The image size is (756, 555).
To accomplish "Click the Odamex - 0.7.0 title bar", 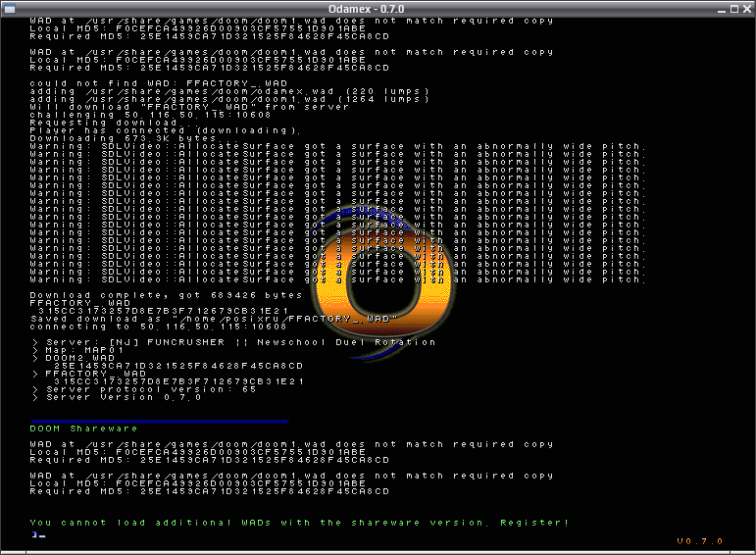I will click(367, 9).
